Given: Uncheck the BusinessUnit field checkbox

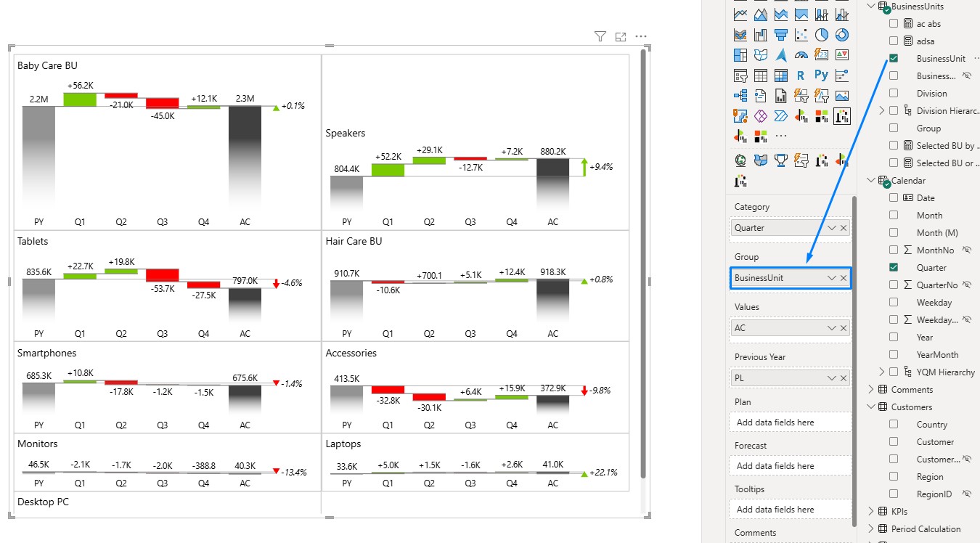Looking at the screenshot, I should [x=894, y=59].
